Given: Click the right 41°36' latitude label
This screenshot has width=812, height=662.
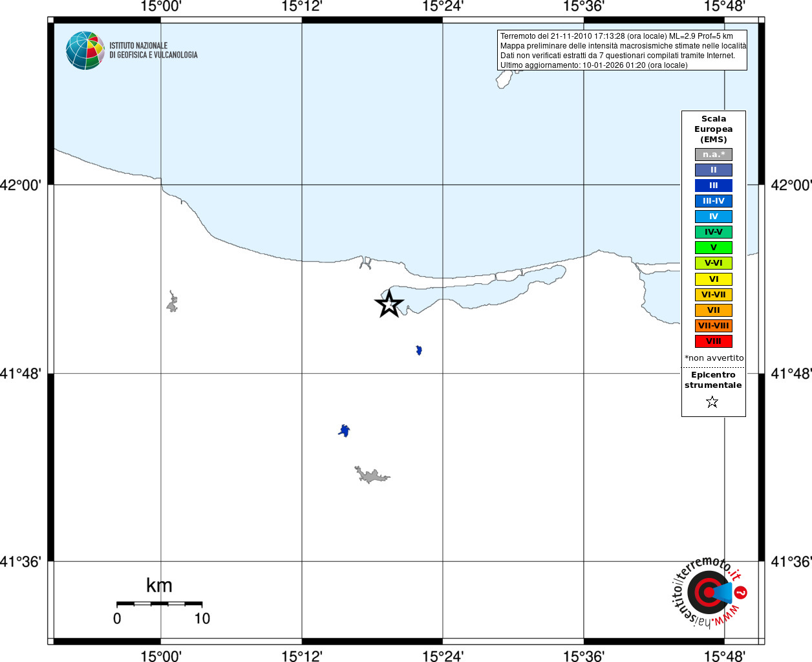Looking at the screenshot, I should 791,562.
